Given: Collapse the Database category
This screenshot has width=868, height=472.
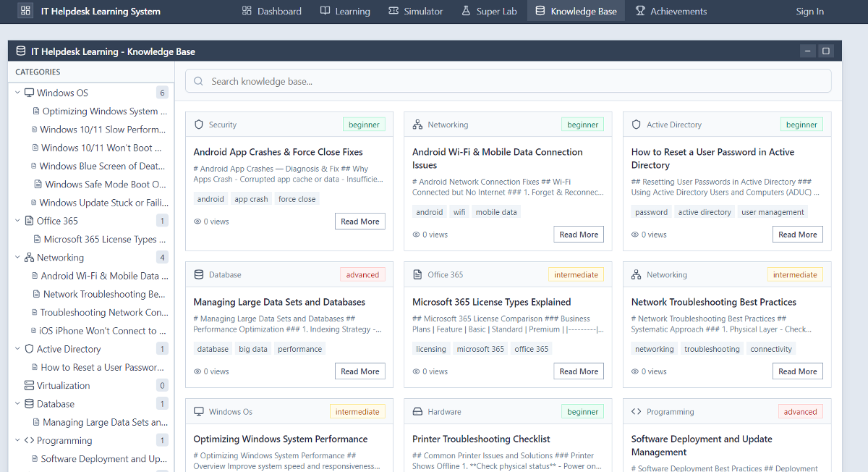Looking at the screenshot, I should (18, 404).
